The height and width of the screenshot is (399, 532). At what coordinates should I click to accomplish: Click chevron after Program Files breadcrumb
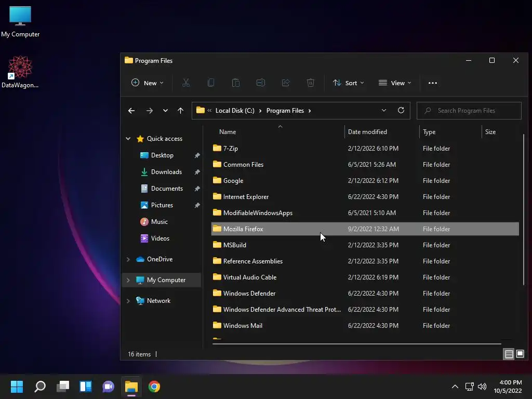[310, 111]
